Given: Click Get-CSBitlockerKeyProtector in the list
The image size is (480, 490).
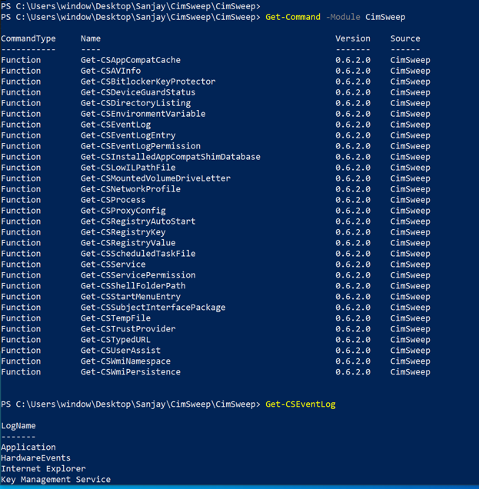Looking at the screenshot, I should click(148, 82).
